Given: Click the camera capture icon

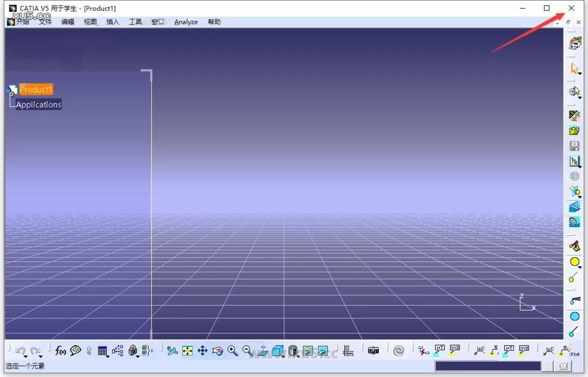Looking at the screenshot, I should pyautogui.click(x=374, y=350).
